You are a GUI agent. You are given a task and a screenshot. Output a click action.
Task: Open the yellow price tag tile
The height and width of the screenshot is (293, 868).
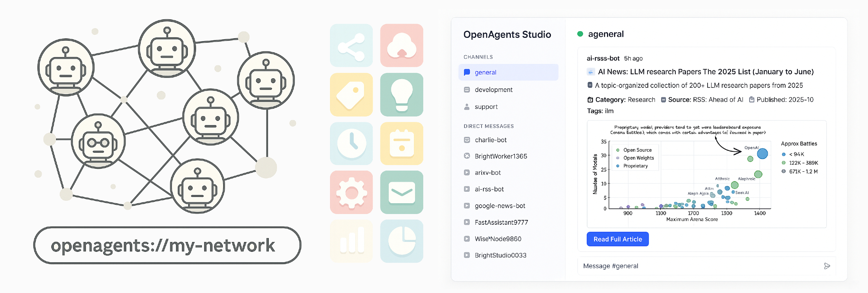[x=351, y=95]
